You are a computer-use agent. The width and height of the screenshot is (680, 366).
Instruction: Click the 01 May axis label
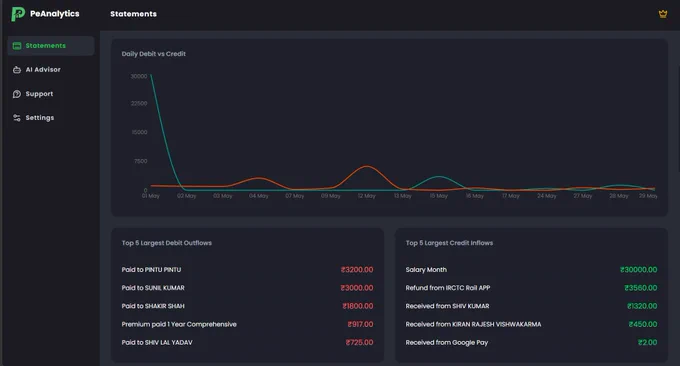(x=151, y=196)
